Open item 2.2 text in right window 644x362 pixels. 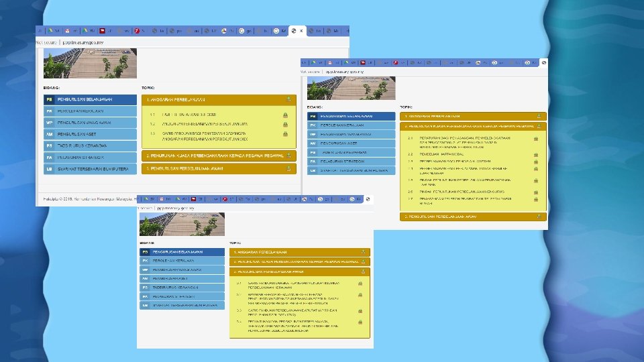point(441,154)
